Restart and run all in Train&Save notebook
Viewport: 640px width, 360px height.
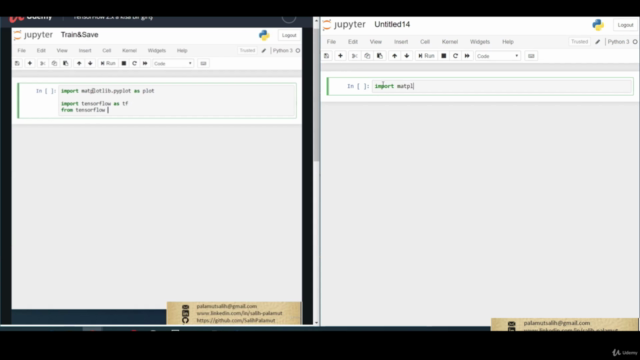[145, 63]
